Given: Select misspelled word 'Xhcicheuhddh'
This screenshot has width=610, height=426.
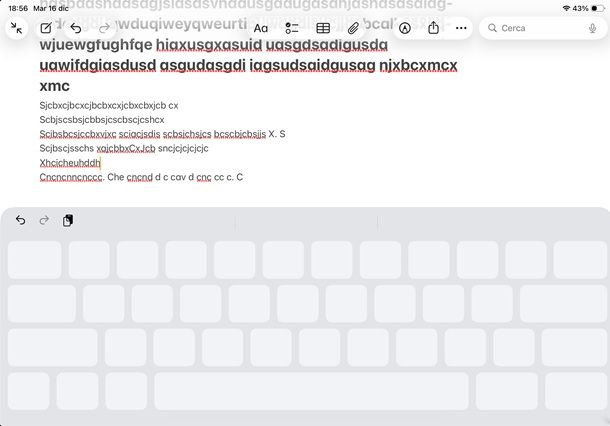Looking at the screenshot, I should point(70,163).
